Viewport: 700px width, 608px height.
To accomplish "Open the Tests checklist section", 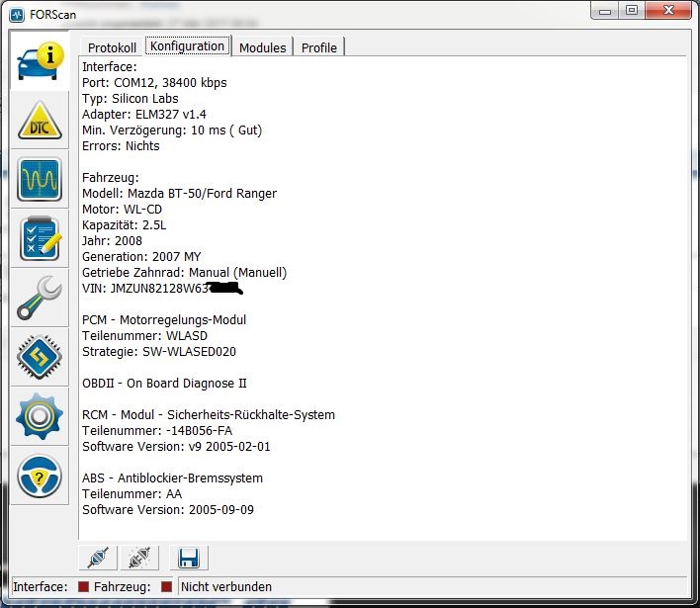I will tap(41, 239).
